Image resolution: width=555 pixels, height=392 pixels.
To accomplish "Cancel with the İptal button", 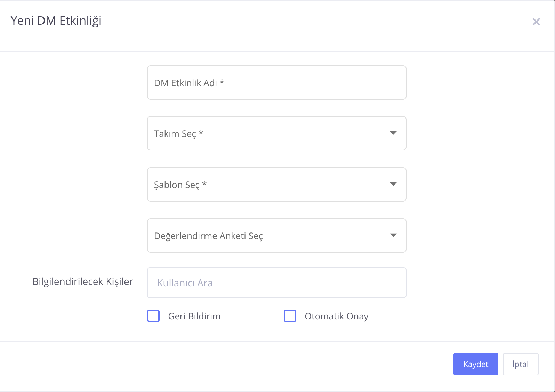I will (520, 364).
